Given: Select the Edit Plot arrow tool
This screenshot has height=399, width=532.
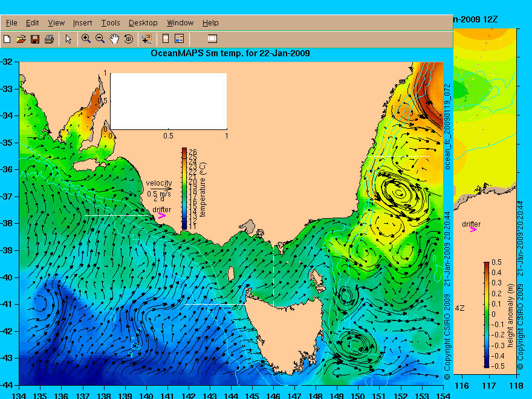Looking at the screenshot, I should [x=68, y=39].
